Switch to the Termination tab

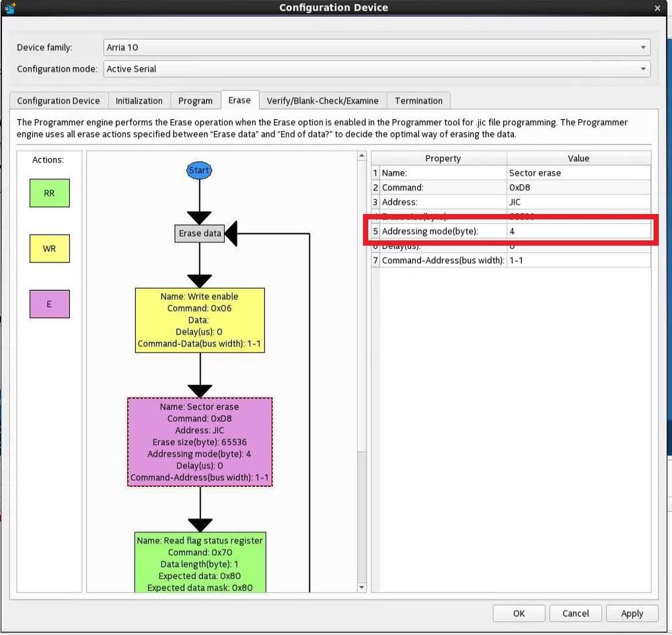click(418, 101)
